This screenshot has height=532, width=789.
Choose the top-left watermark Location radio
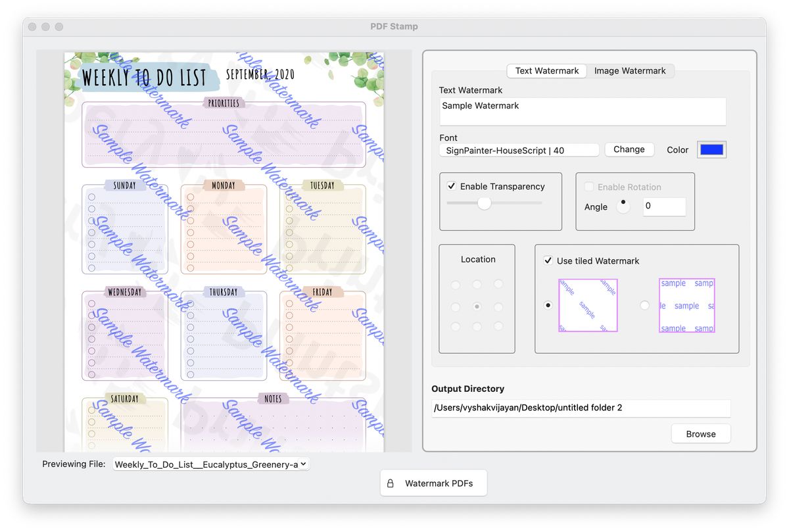pyautogui.click(x=455, y=285)
